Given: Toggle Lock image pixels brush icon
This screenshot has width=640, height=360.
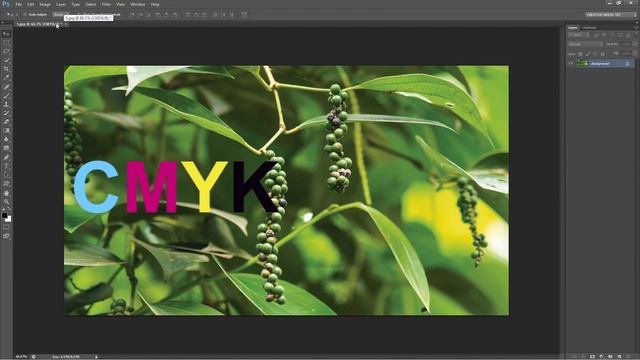Looking at the screenshot, I should 588,54.
